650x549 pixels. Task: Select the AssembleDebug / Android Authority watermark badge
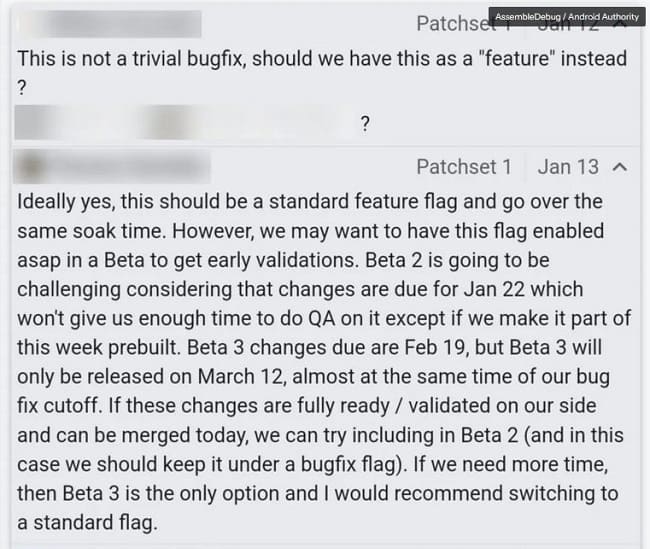click(x=567, y=17)
